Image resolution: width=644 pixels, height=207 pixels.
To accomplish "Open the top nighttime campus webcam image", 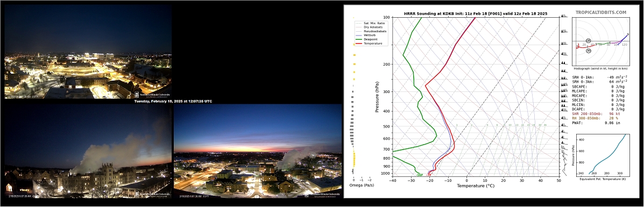I will point(88,51).
